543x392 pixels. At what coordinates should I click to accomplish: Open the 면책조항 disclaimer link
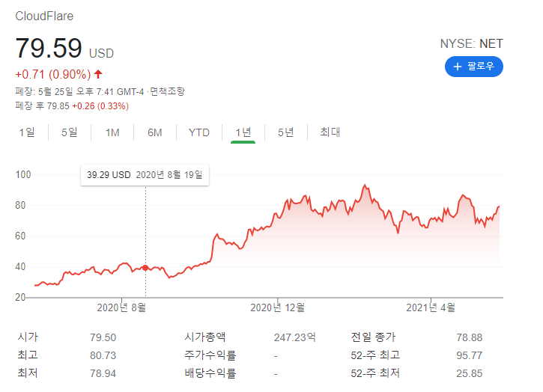pos(167,91)
